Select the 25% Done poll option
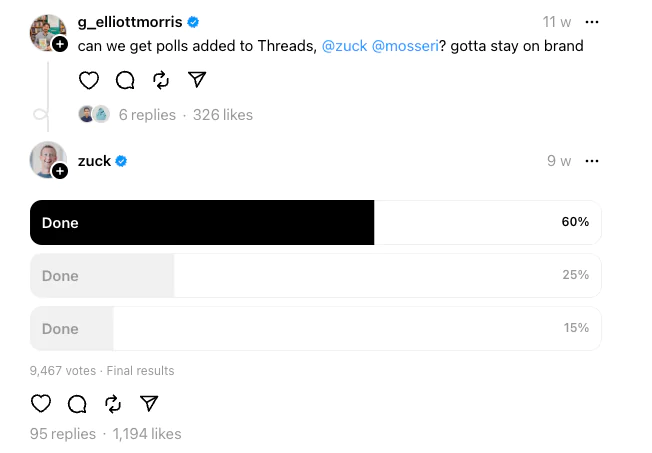652x453 pixels. 315,275
